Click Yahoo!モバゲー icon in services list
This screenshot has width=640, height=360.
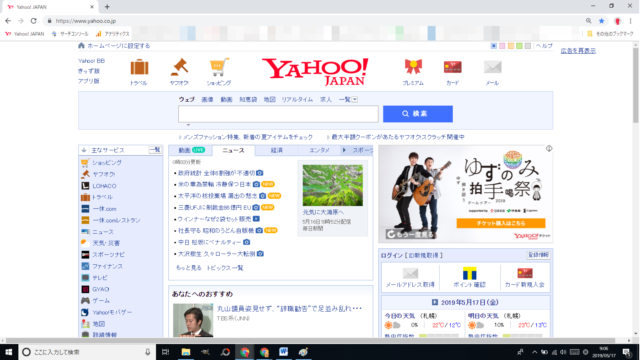tap(85, 312)
